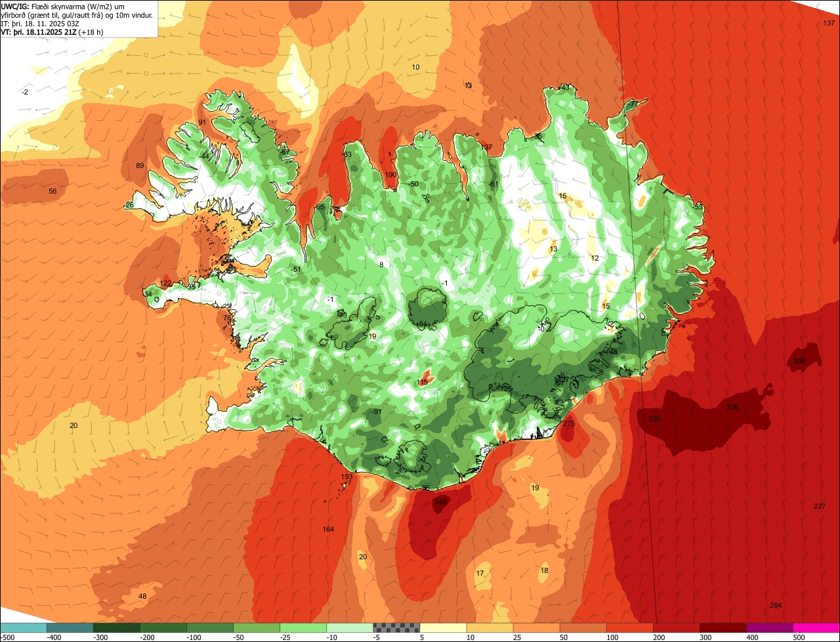Click the -91 value on land
Screen dimensions: 840x642
coord(376,412)
